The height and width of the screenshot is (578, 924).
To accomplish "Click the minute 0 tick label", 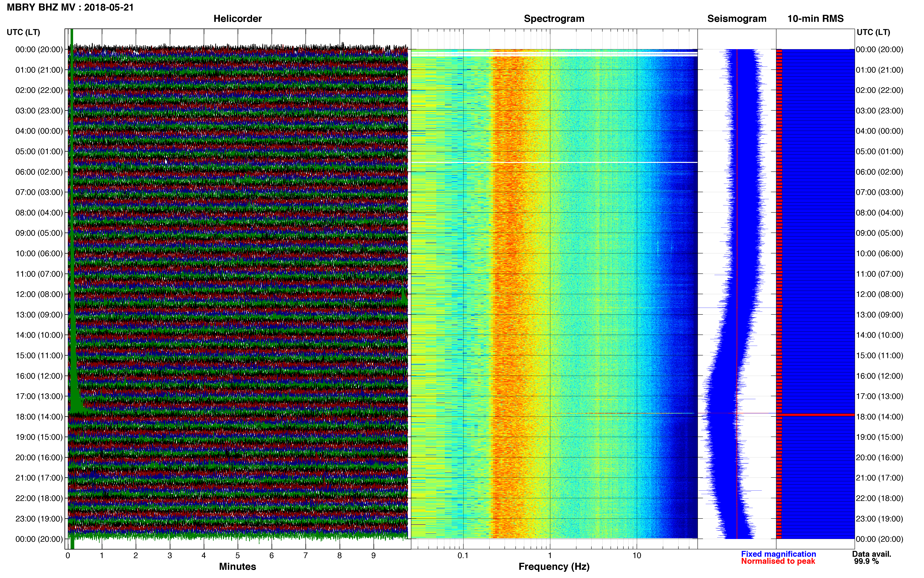I will [68, 555].
